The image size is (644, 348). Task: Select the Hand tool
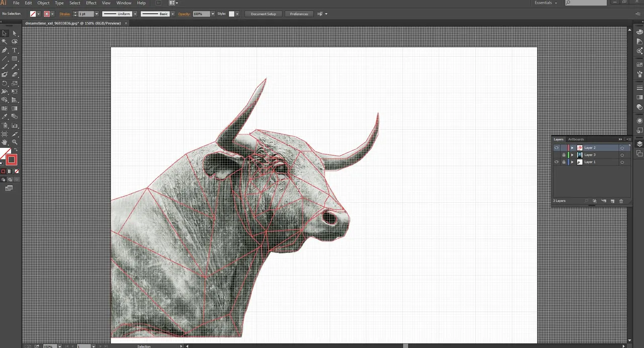pyautogui.click(x=5, y=142)
